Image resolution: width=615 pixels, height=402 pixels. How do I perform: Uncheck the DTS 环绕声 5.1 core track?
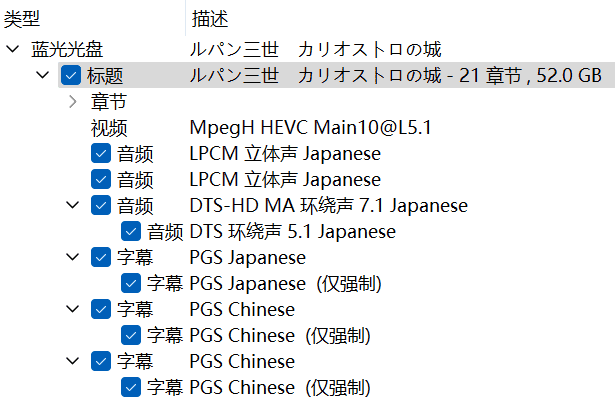(x=131, y=231)
